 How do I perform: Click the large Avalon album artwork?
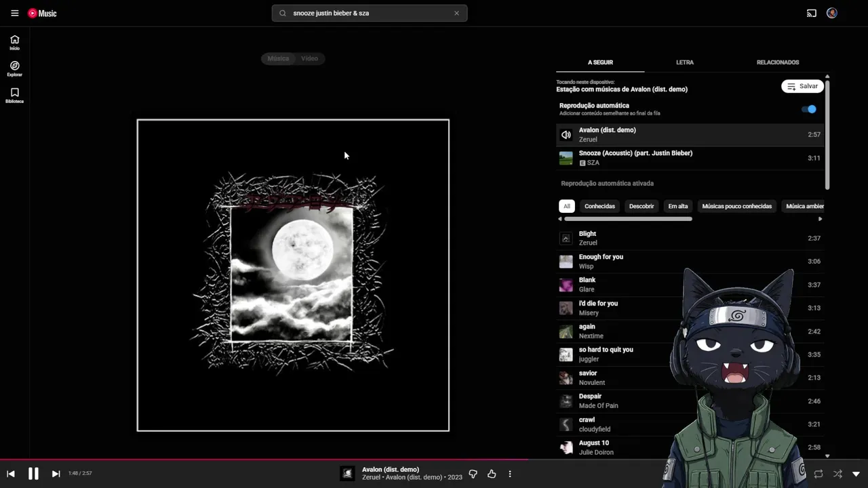293,275
